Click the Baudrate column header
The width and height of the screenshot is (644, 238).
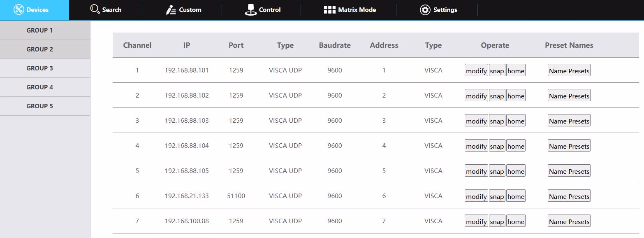click(335, 45)
